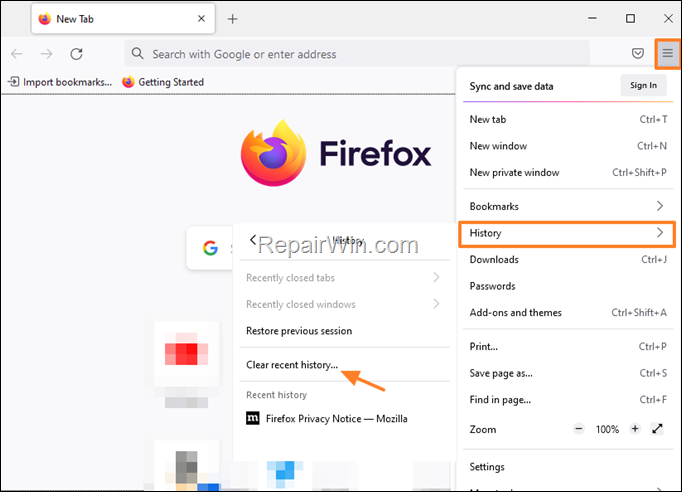
Task: Click the Firefox logo icon in Getting Started bookmark
Action: click(x=128, y=82)
